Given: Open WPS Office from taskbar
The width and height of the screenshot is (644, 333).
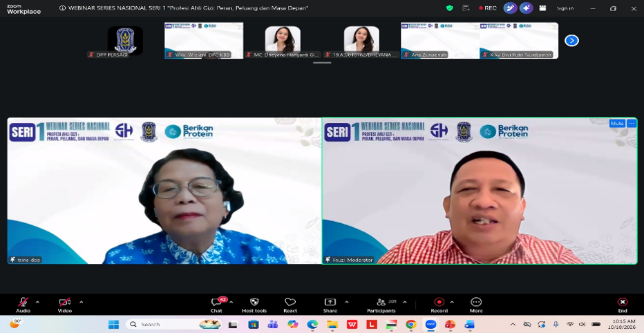Looking at the screenshot, I should click(352, 325).
